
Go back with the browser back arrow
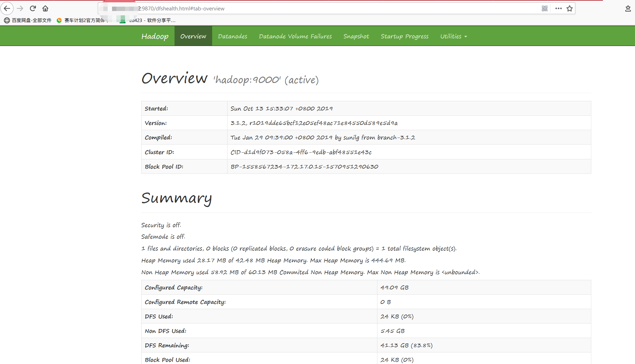pos(7,8)
